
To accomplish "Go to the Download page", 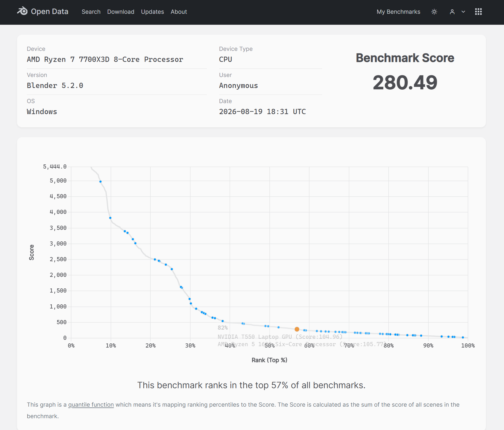I will 121,12.
